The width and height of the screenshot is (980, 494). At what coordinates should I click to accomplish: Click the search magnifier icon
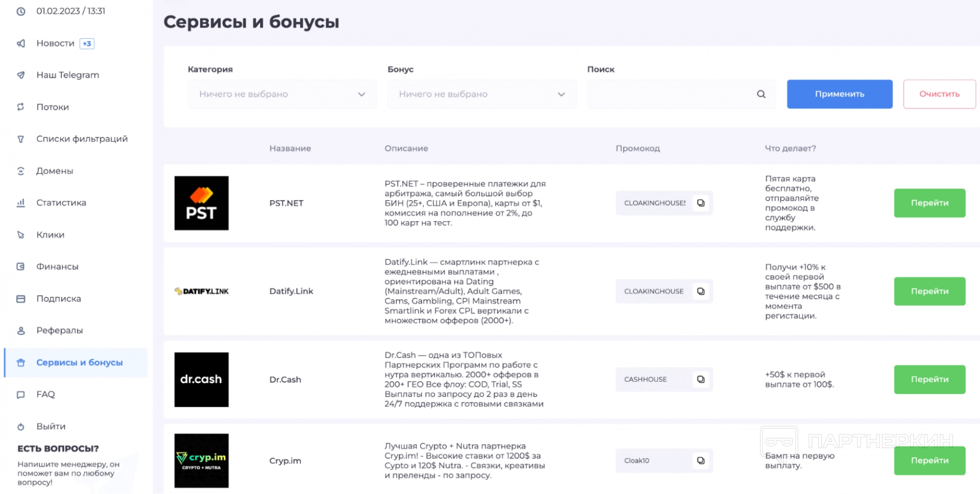[x=761, y=94]
